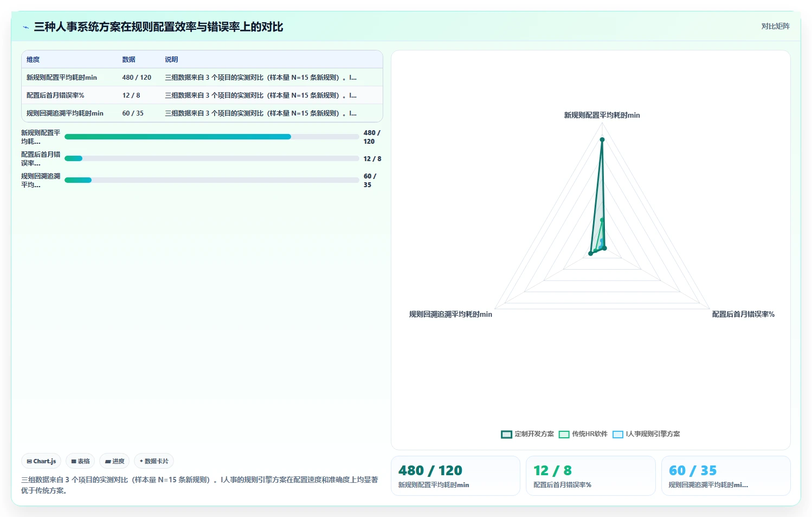Click the top dark-green radar data point
The image size is (812, 517).
[x=602, y=139]
